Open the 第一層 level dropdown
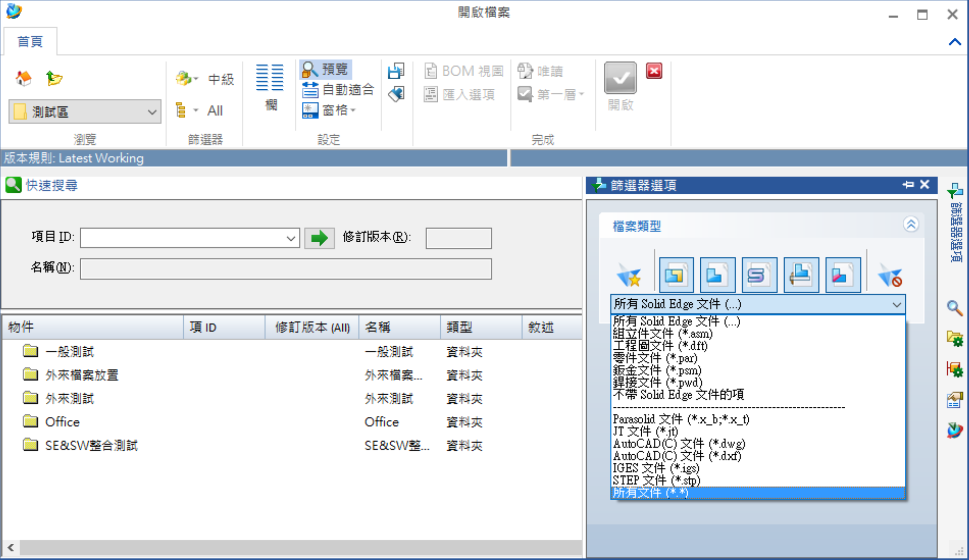Viewport: 969px width, 560px height. pyautogui.click(x=551, y=94)
